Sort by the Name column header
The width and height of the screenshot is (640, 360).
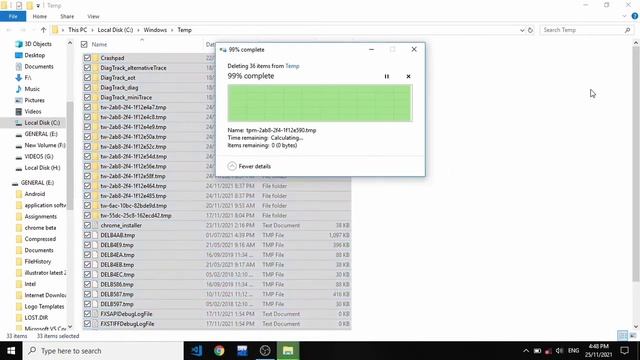(99, 44)
